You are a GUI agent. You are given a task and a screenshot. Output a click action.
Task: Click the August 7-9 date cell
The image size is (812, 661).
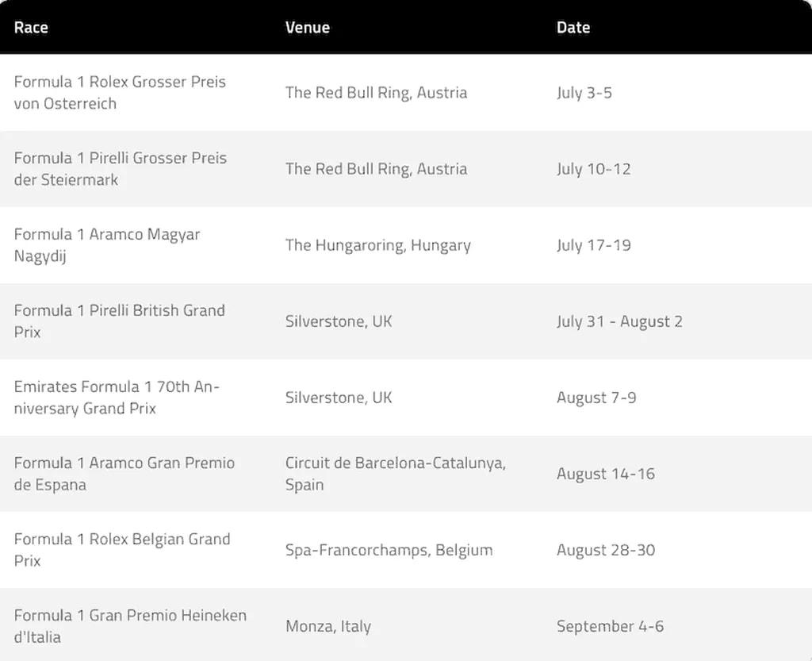[596, 398]
